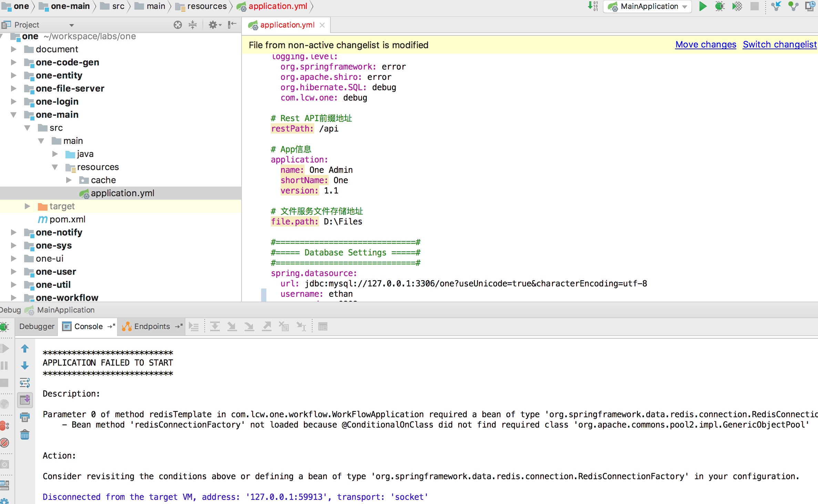Stop the running application

755,6
